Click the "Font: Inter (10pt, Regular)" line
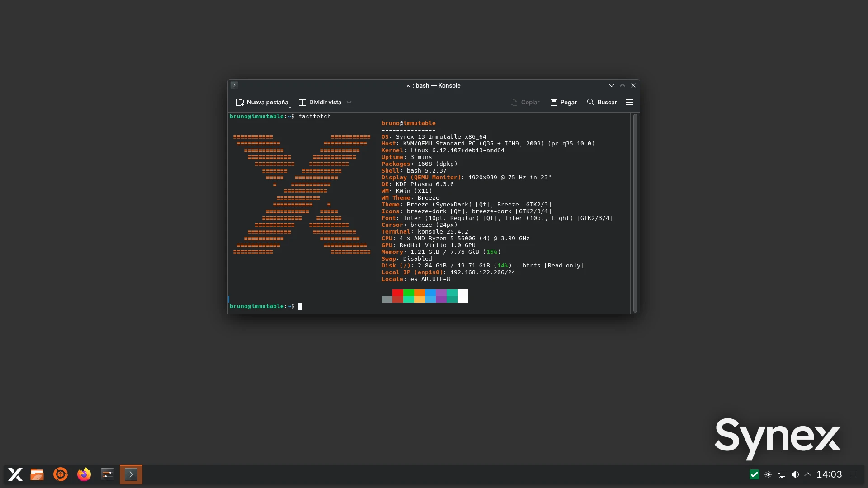The width and height of the screenshot is (868, 488). point(497,218)
